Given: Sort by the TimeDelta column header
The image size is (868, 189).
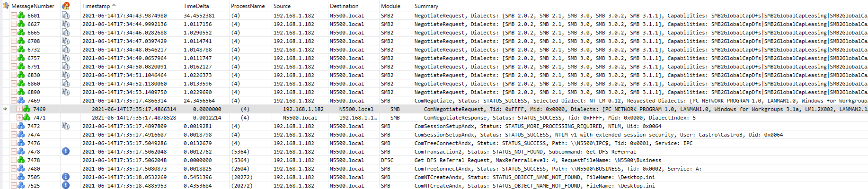Looking at the screenshot, I should [196, 6].
